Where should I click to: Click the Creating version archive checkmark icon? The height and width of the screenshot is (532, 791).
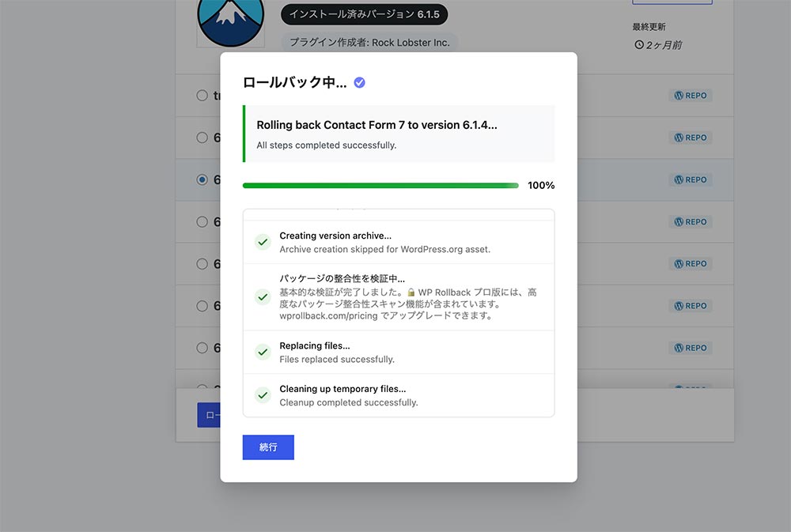tap(263, 242)
